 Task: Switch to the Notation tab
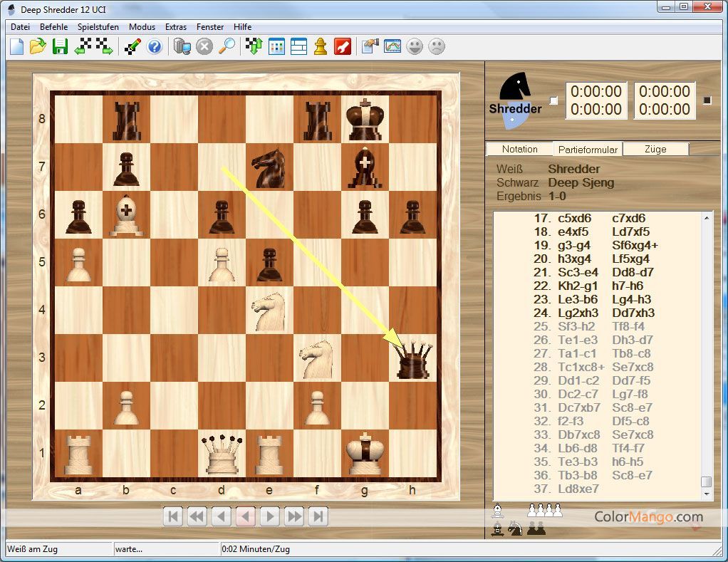(x=519, y=149)
